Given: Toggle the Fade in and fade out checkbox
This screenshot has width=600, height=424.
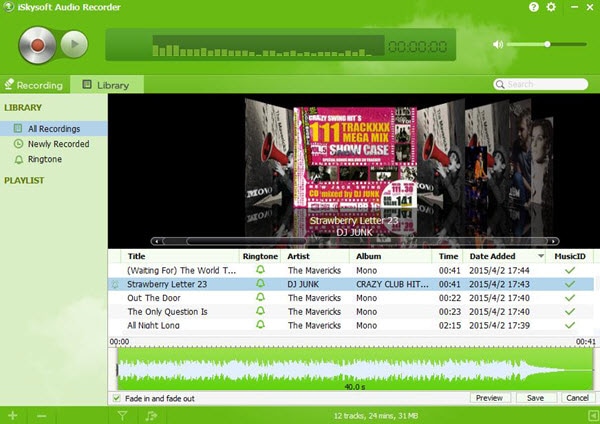Looking at the screenshot, I should point(116,398).
